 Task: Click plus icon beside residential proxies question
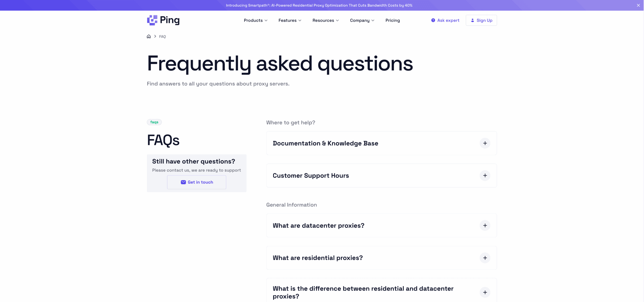click(x=485, y=258)
